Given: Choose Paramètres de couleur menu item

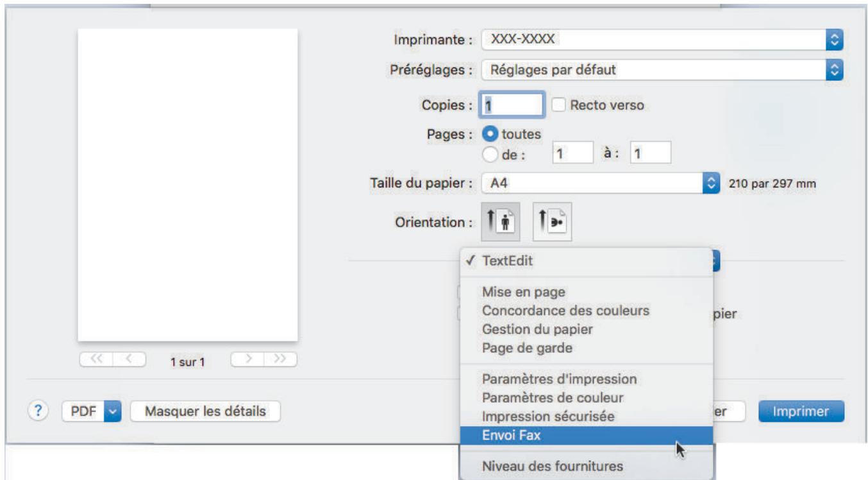Looking at the screenshot, I should [x=587, y=398].
